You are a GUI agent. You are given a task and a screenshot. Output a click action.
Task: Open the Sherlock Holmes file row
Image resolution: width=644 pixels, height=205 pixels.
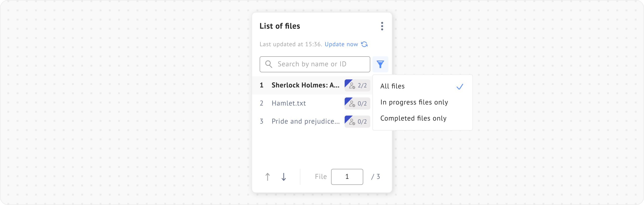point(305,85)
